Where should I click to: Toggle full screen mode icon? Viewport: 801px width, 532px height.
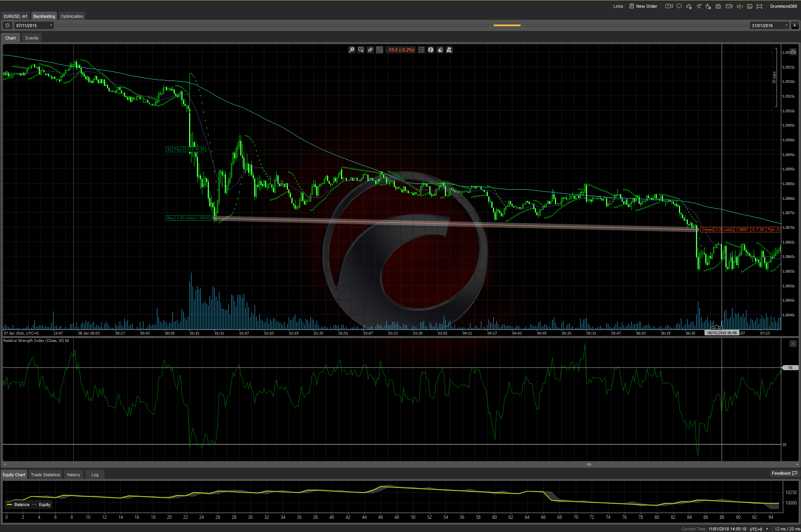tap(759, 6)
